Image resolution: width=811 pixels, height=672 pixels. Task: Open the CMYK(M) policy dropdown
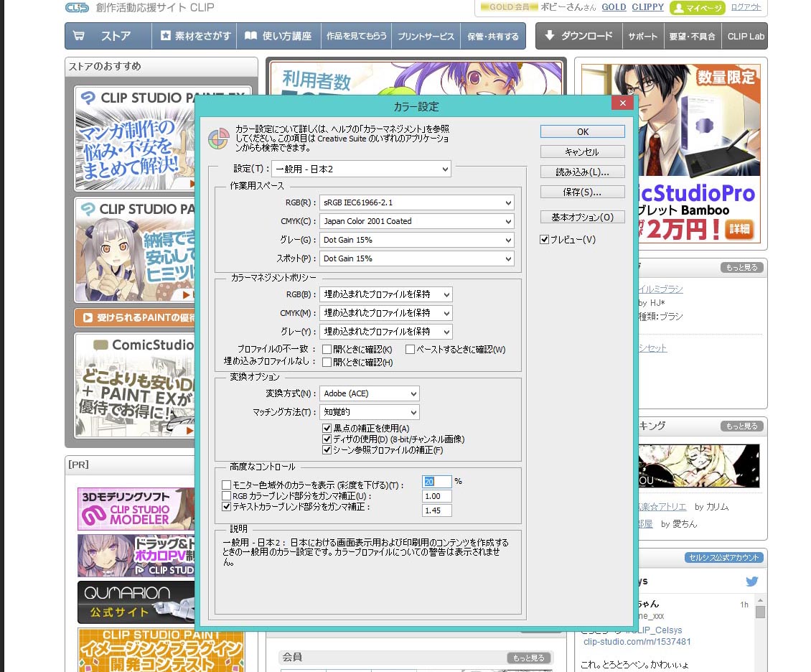point(386,313)
